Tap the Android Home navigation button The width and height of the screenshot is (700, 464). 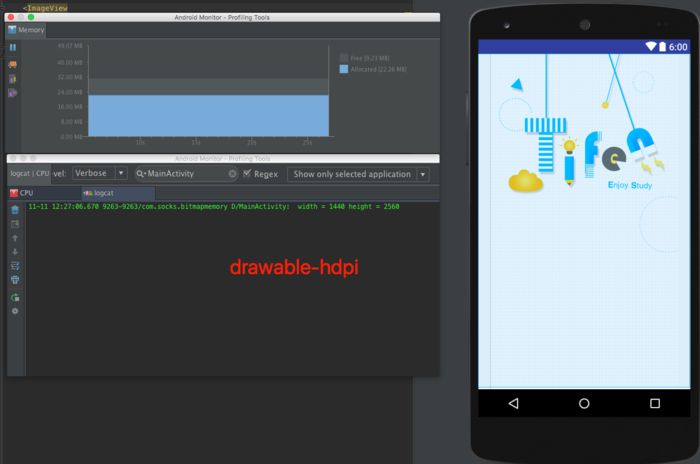tap(584, 403)
